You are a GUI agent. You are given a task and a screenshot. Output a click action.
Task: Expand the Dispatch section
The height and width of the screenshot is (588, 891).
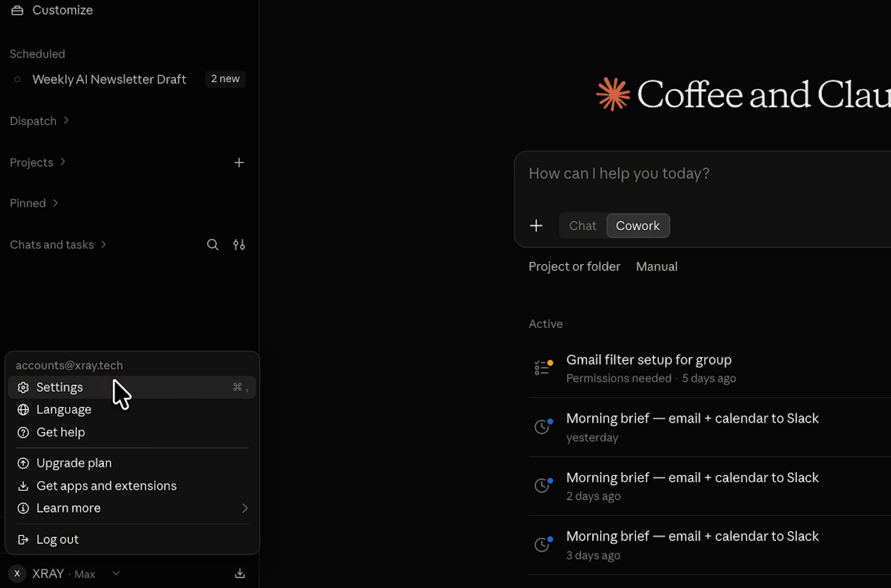tap(39, 121)
